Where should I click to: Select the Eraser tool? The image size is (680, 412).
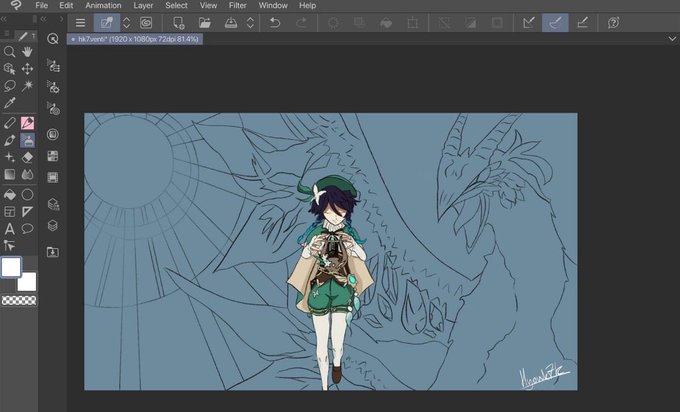click(27, 157)
